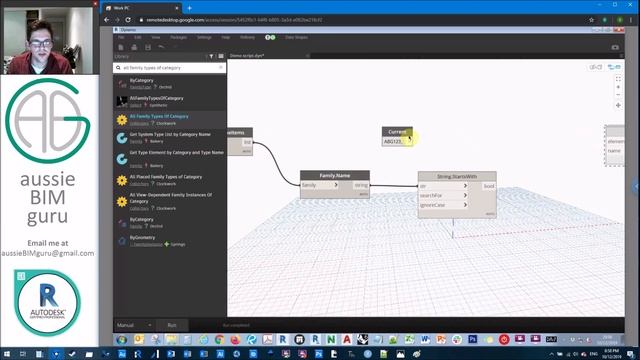Select All Family Types Of Category Clockwork node
Viewport: 640px width, 360px height.
click(x=170, y=119)
